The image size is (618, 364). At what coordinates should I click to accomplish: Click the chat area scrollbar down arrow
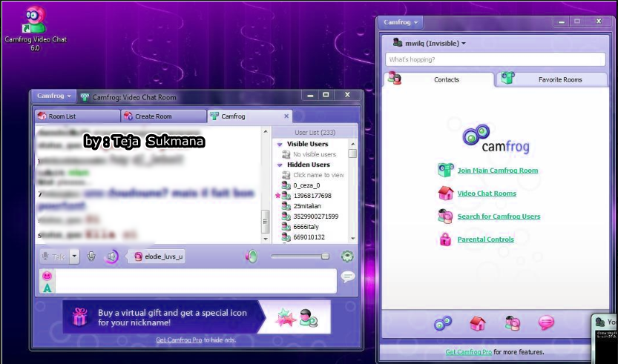(x=266, y=239)
